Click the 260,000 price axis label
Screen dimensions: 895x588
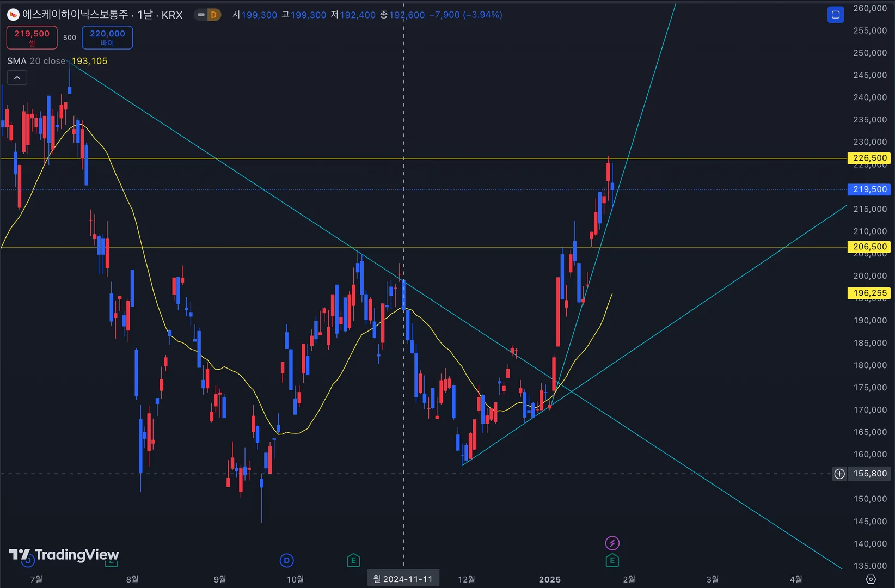point(870,8)
